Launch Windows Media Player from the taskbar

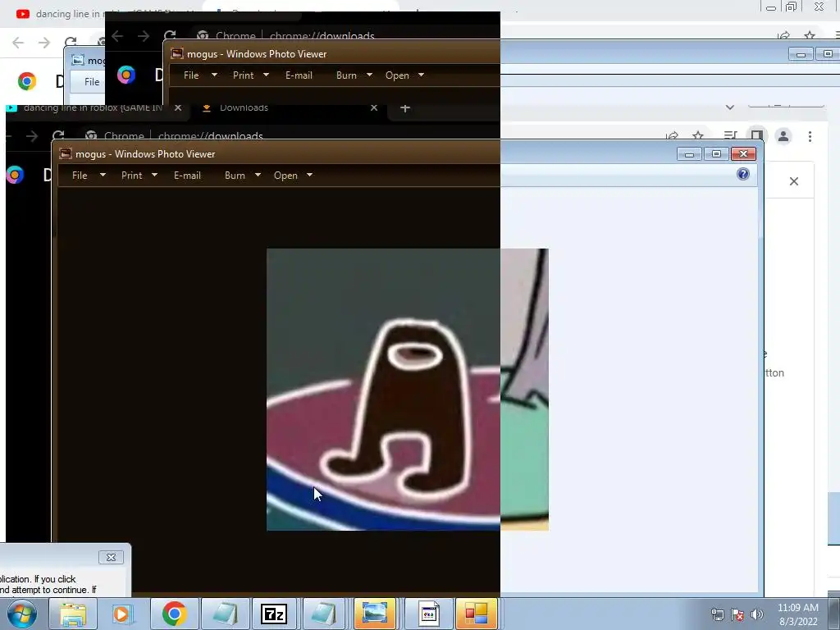pyautogui.click(x=123, y=614)
